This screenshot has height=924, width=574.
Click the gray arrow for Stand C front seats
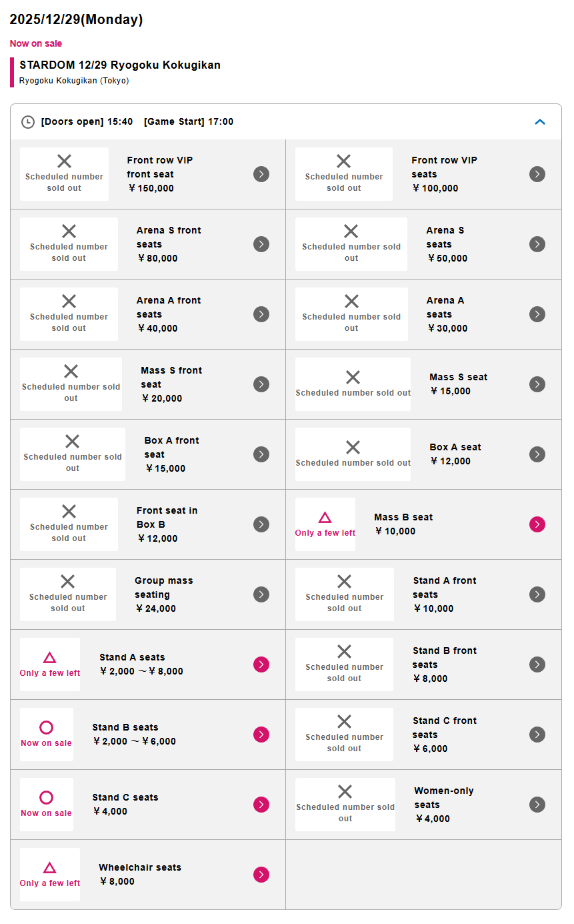tap(537, 735)
